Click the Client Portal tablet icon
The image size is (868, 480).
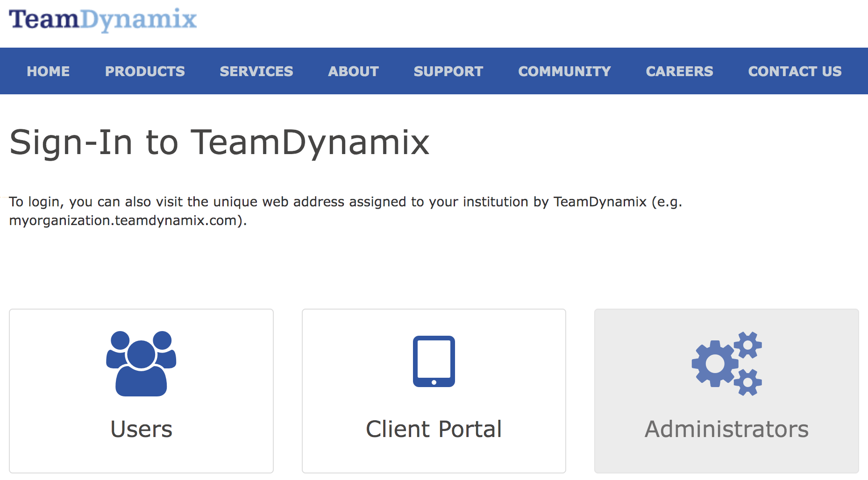(x=434, y=361)
